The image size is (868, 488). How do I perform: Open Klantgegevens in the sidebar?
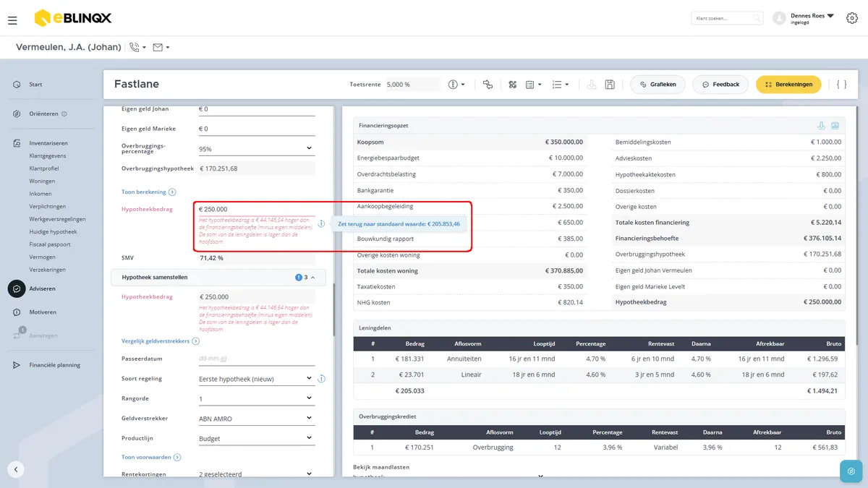(x=47, y=155)
